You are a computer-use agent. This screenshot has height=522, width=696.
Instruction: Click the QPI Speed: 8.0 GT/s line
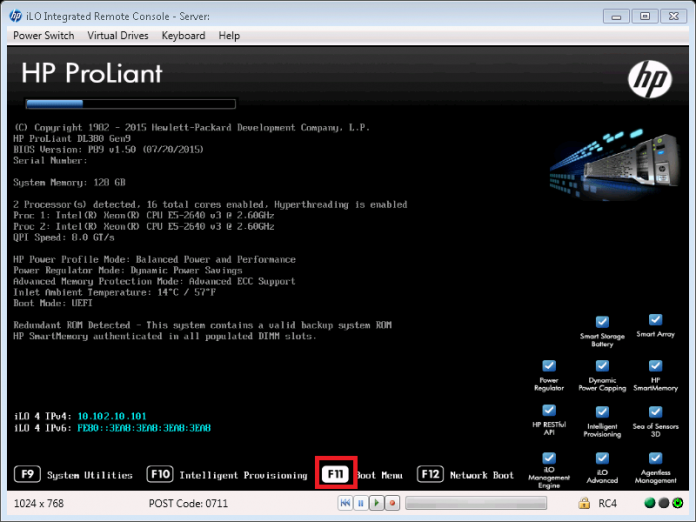tap(64, 237)
